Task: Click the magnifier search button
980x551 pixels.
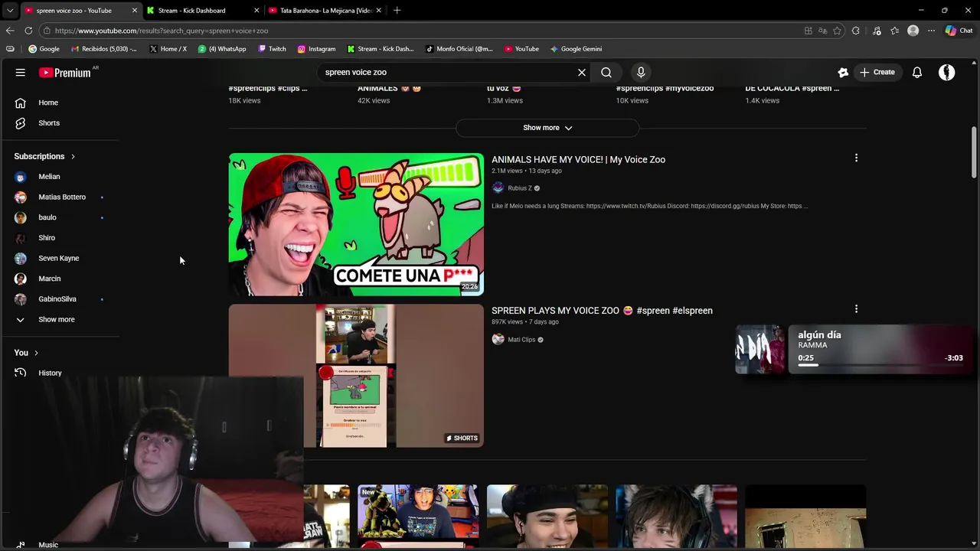Action: (x=606, y=73)
